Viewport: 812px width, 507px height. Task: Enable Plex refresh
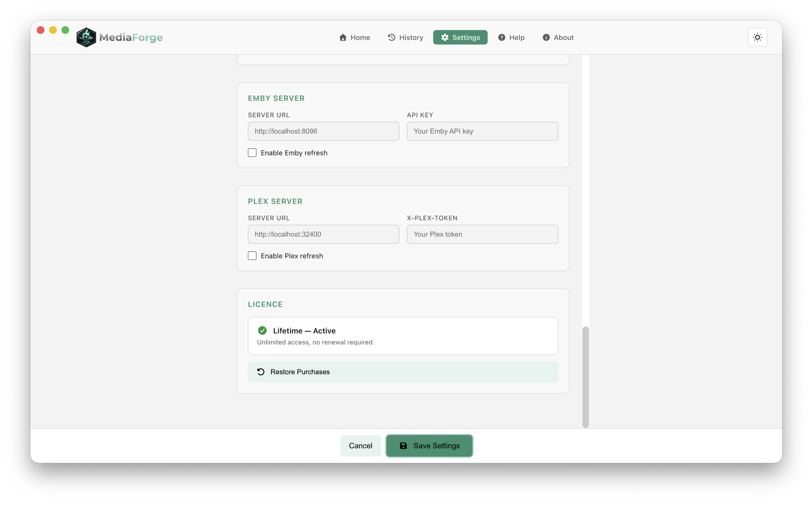[x=252, y=255]
